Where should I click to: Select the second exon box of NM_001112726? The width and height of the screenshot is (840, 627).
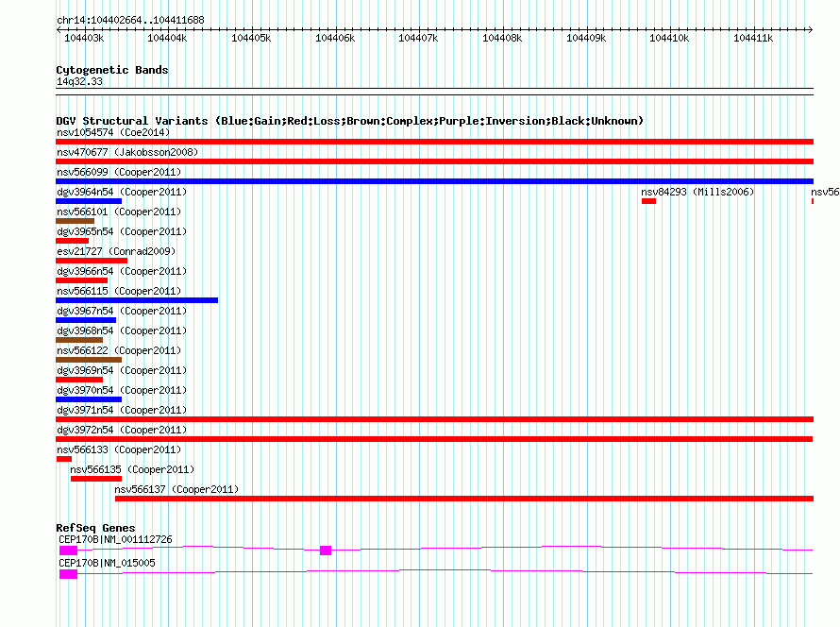[x=326, y=551]
